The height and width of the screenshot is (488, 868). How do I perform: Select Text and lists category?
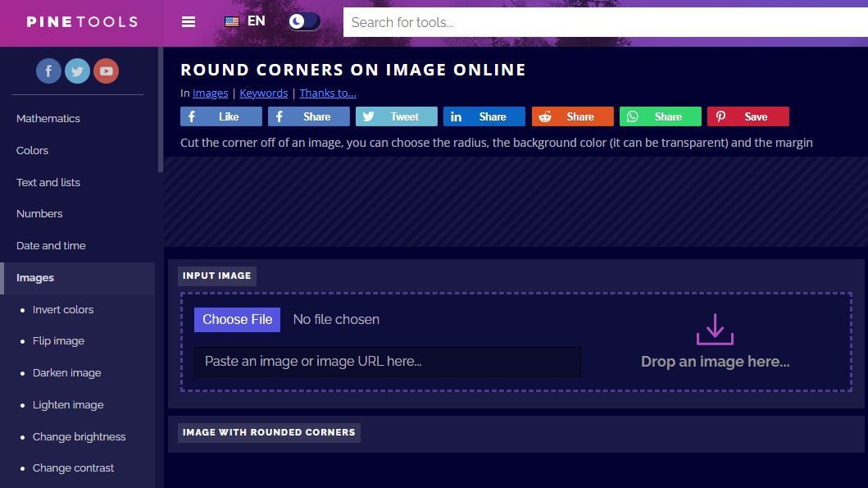(x=48, y=182)
